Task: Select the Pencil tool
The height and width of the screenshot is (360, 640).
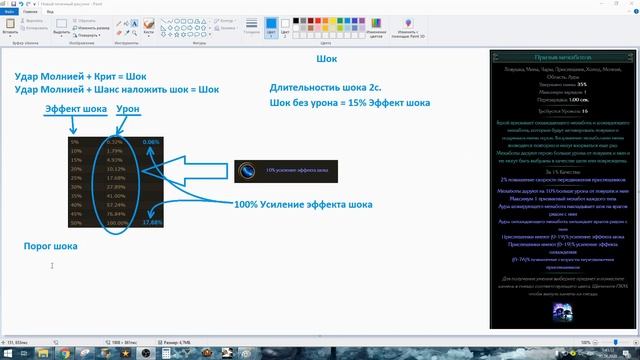Action: coord(119,24)
